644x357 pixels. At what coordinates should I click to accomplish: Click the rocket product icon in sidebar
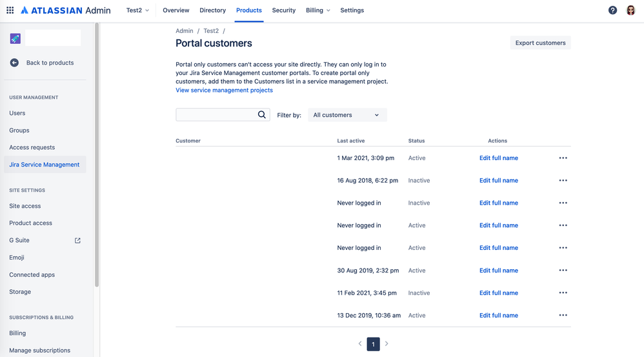[15, 39]
